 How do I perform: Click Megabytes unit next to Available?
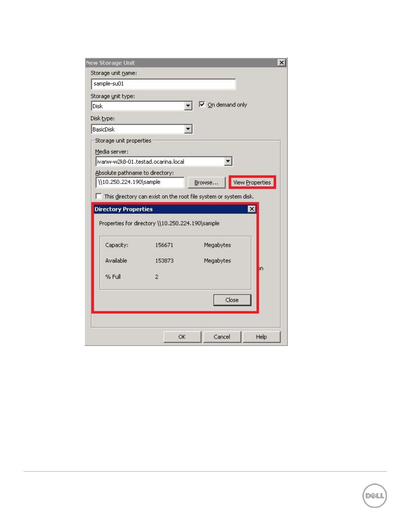coord(218,261)
